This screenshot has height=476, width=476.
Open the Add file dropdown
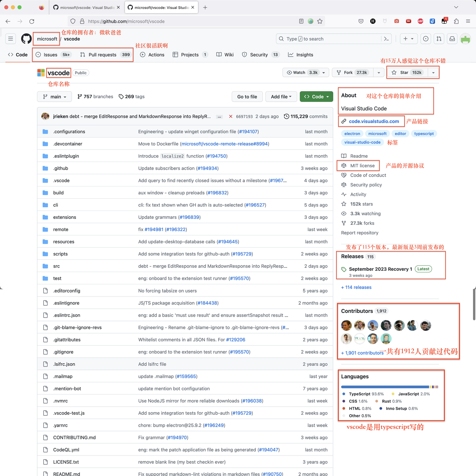[281, 97]
